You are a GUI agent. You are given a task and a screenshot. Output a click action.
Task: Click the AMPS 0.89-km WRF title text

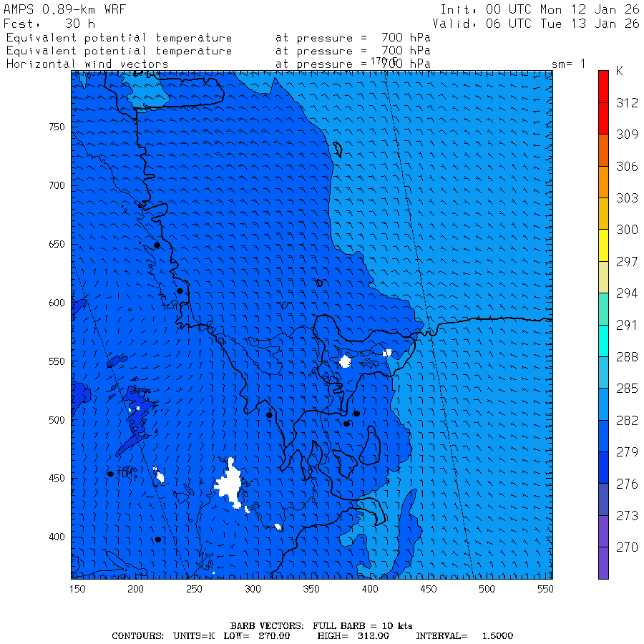(63, 9)
